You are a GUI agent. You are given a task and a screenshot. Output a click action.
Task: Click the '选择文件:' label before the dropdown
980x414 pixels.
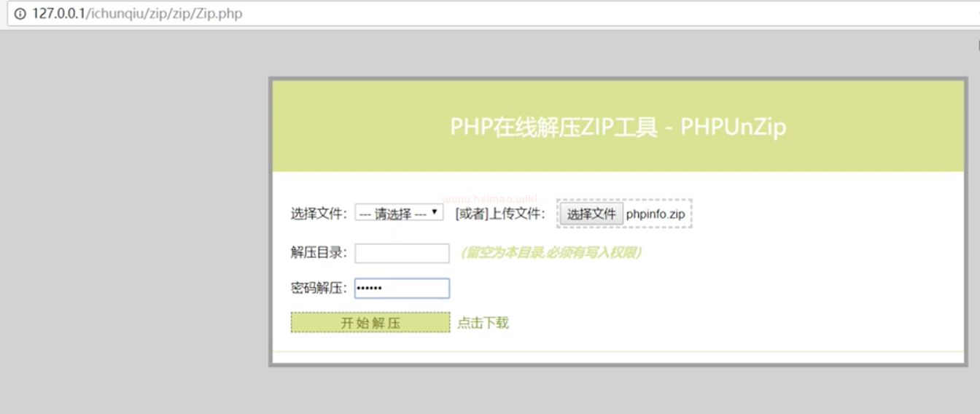coord(319,214)
